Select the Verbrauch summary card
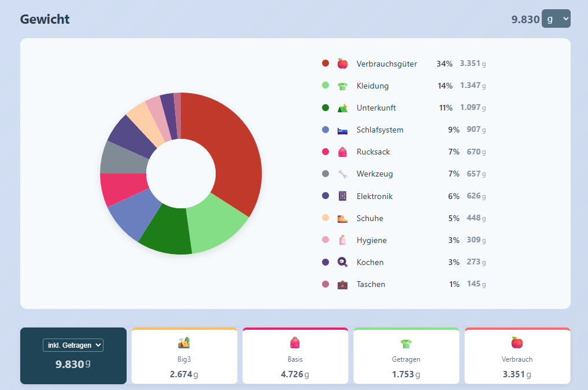The width and height of the screenshot is (588, 390). 517,356
